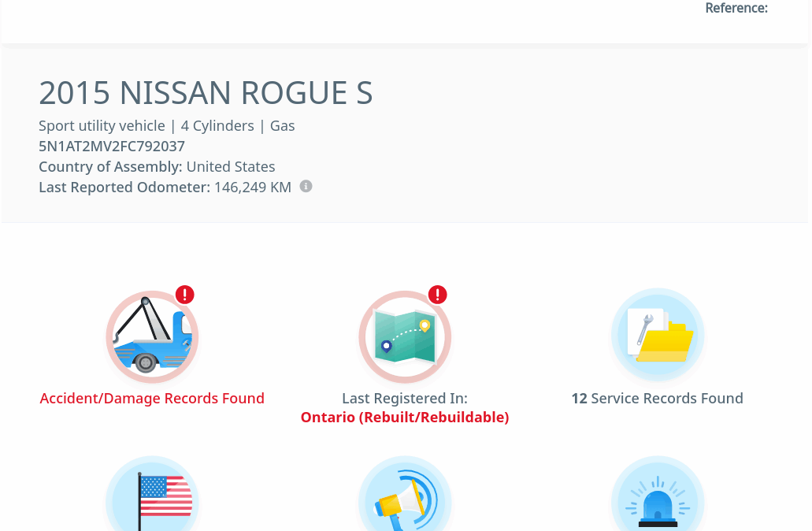
Task: Click the 2015 NISSAN ROGUE S heading
Action: pyautogui.click(x=206, y=93)
